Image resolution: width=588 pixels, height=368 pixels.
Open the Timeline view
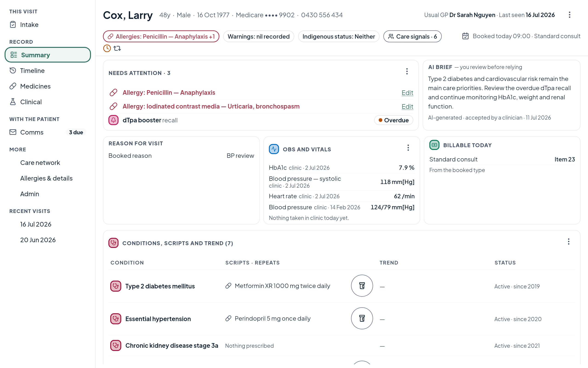[x=48, y=71]
